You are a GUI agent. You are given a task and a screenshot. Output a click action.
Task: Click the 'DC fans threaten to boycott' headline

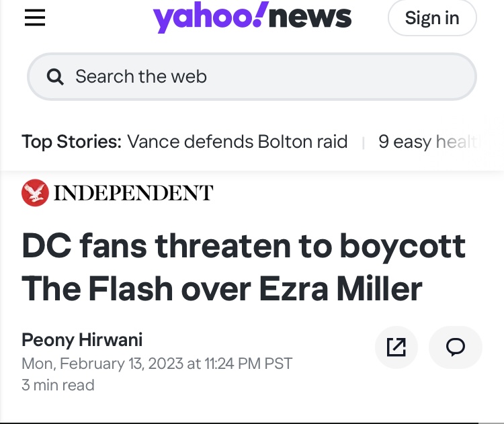(x=243, y=246)
